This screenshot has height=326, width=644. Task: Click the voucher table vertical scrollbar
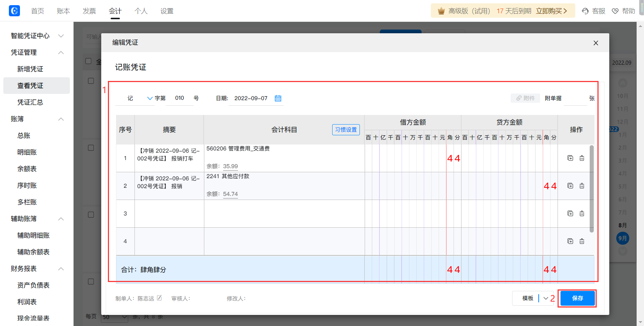coord(592,189)
